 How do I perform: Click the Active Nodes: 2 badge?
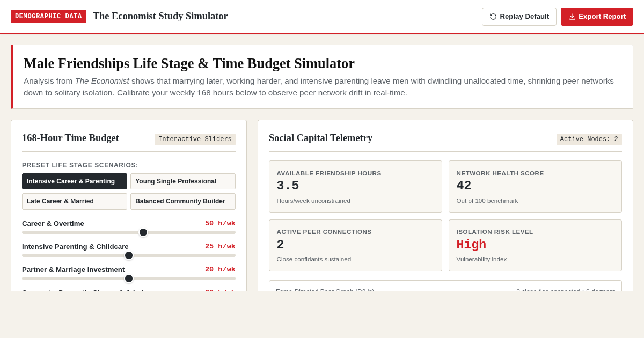point(589,139)
